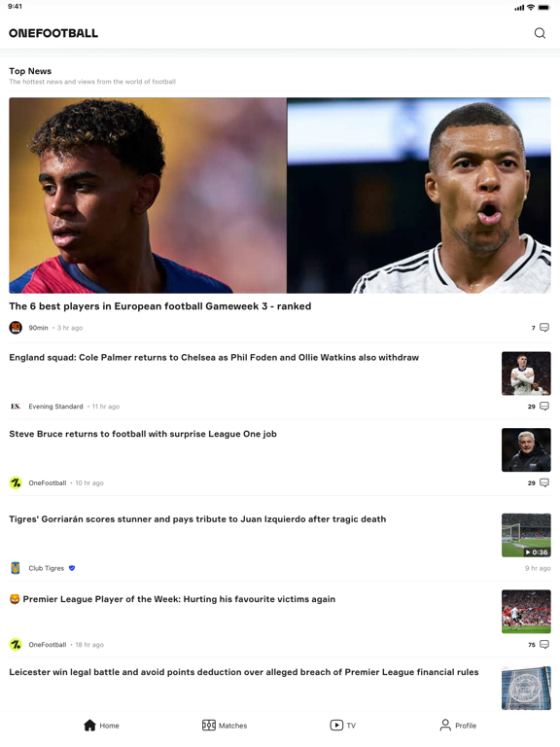Screen dimensions: 560x747
Task: Open the Lamine Yamal and Mbappé hero image
Action: pos(280,196)
